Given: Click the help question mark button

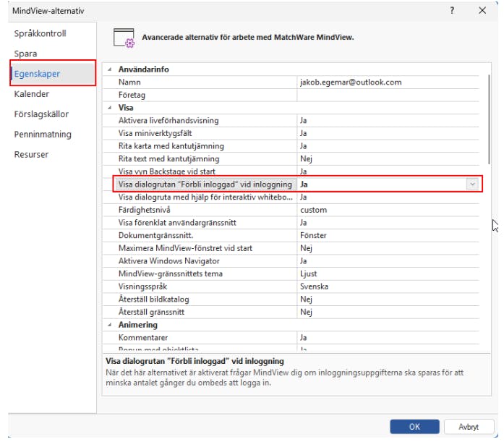Looking at the screenshot, I should click(x=453, y=11).
